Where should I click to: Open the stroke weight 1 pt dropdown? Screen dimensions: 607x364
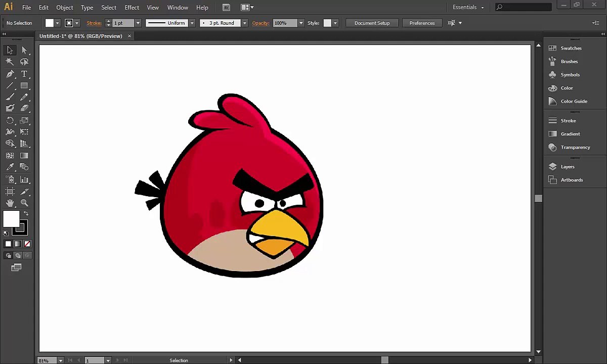click(x=138, y=23)
